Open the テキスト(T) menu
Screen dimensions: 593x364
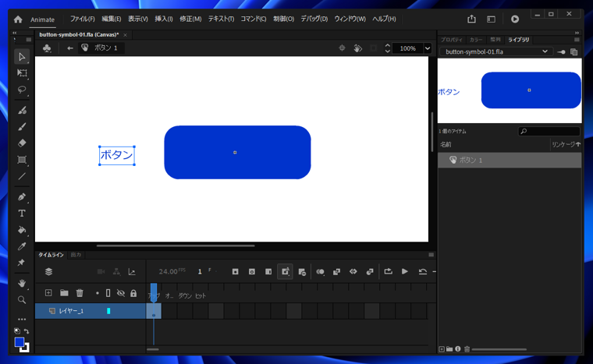[x=221, y=19]
